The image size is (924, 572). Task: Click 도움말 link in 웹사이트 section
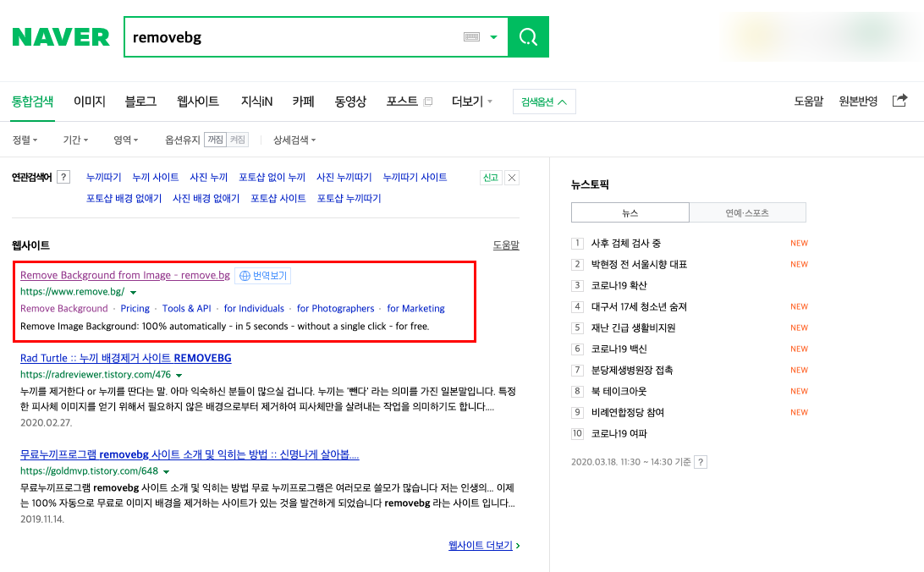click(x=506, y=245)
